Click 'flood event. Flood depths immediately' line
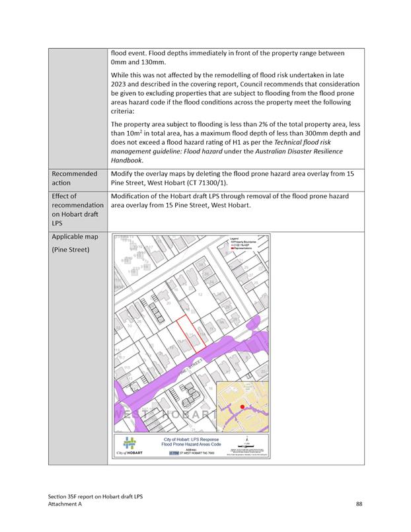The image size is (411, 532). (x=227, y=54)
